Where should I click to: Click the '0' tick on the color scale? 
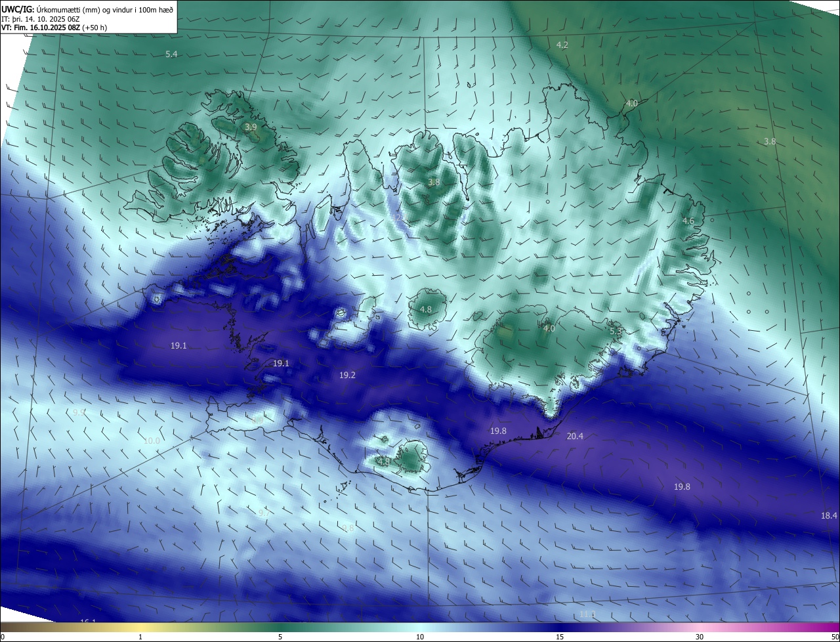click(x=3, y=637)
